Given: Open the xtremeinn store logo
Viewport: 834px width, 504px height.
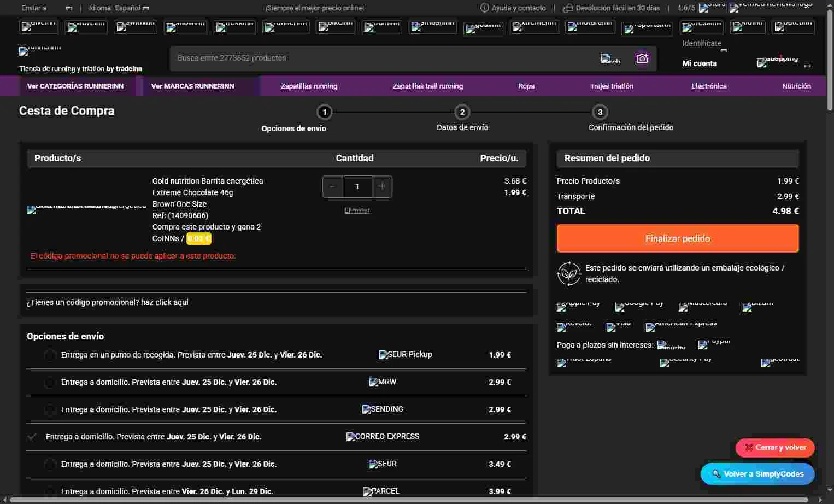Looking at the screenshot, I should [x=534, y=27].
